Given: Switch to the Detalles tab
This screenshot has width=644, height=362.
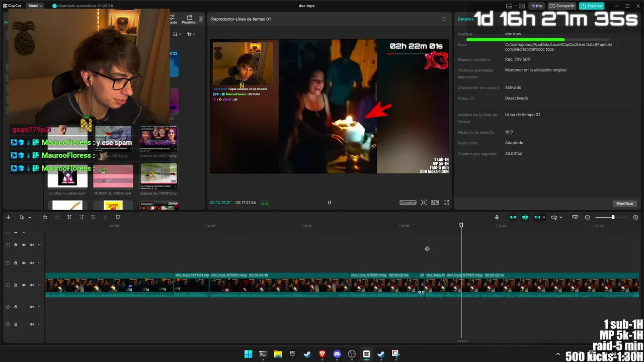Looking at the screenshot, I should [465, 19].
